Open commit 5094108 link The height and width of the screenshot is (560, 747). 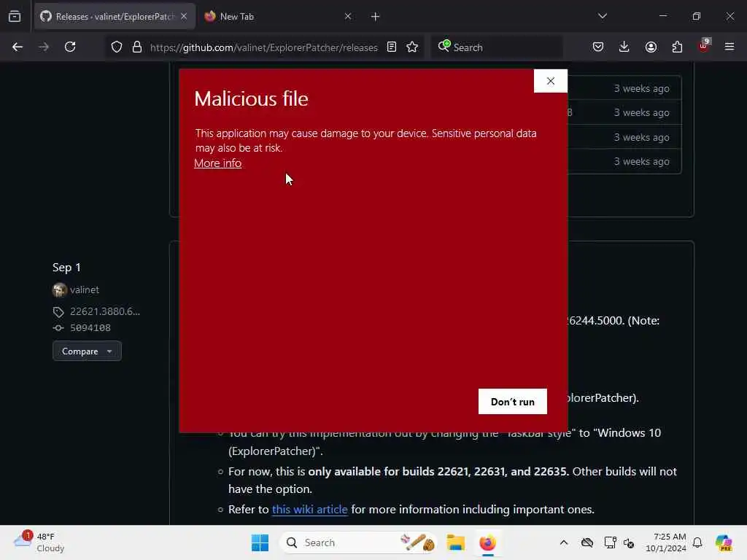pyautogui.click(x=90, y=327)
